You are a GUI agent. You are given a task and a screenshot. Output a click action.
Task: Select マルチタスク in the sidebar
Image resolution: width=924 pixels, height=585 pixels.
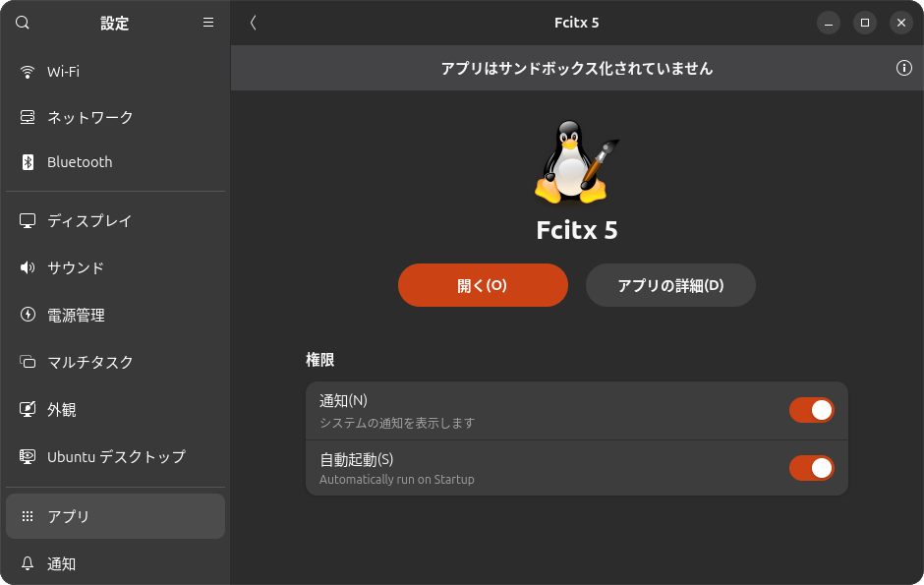[116, 362]
